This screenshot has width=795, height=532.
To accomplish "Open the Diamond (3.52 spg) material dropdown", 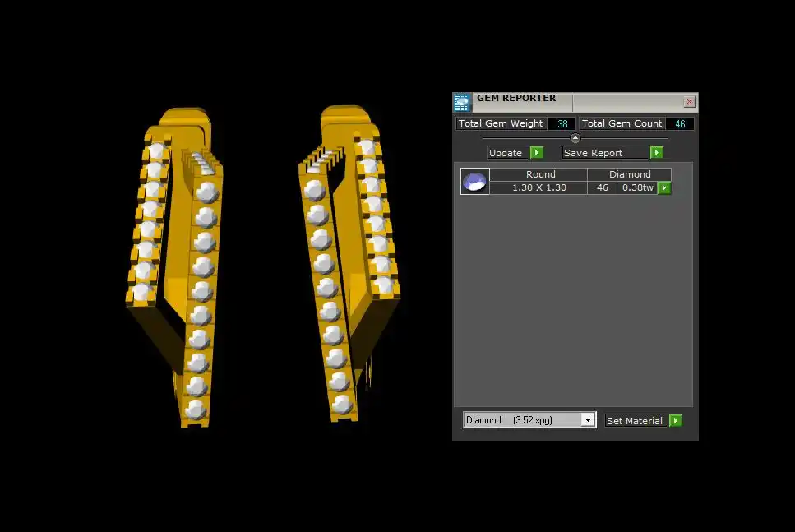I will click(523, 420).
